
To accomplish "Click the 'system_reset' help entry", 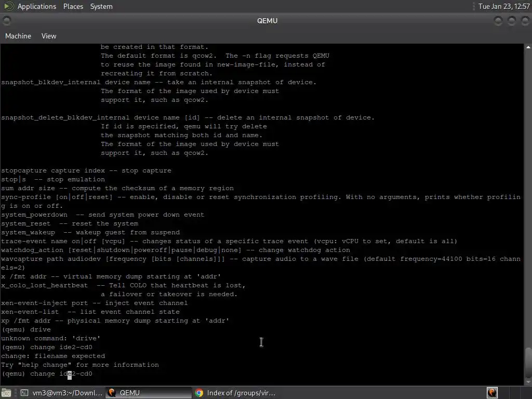I will (x=70, y=223).
